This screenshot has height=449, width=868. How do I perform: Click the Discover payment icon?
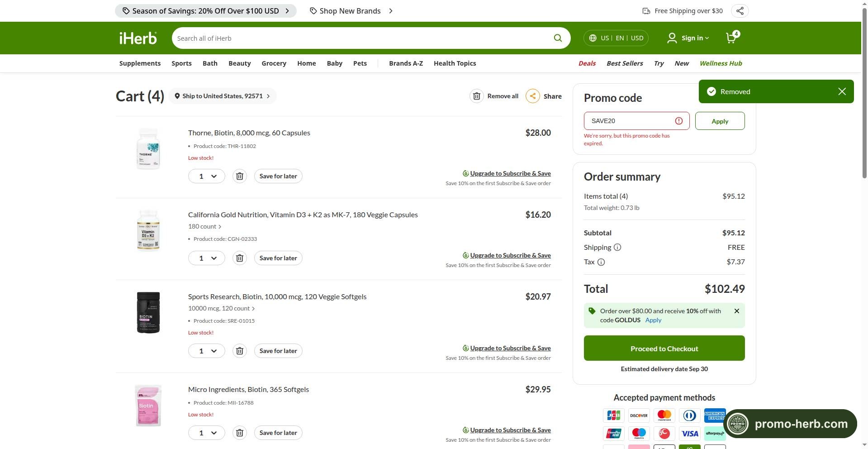coord(639,415)
